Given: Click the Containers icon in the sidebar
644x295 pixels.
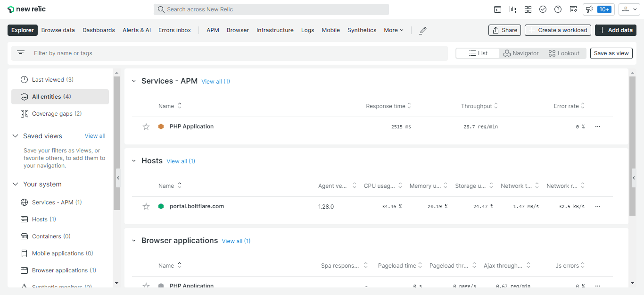Looking at the screenshot, I should [25, 236].
